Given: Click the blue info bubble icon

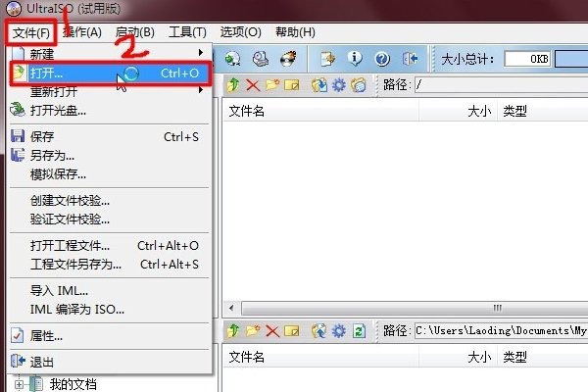Looking at the screenshot, I should pyautogui.click(x=355, y=59).
